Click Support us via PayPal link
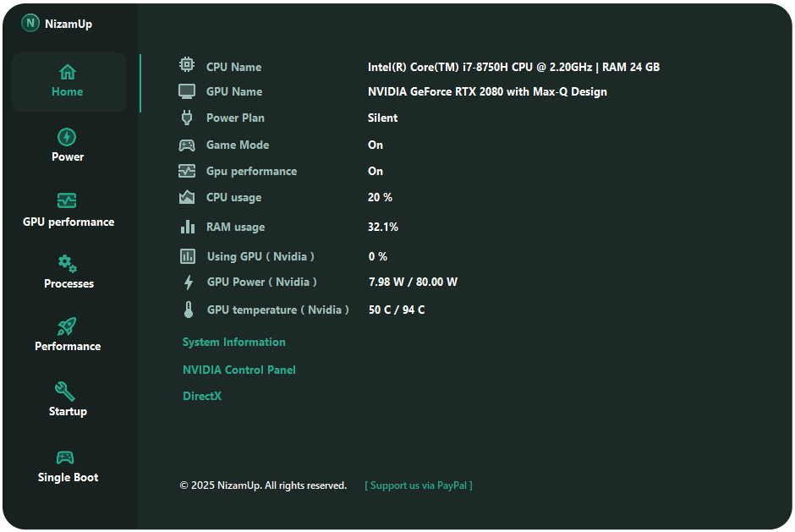Image resolution: width=795 pixels, height=532 pixels. tap(419, 485)
